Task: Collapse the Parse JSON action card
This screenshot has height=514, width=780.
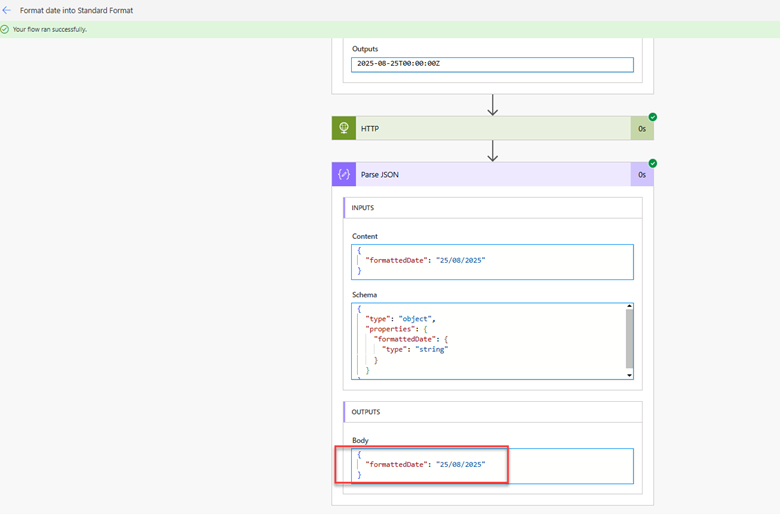Action: 493,174
